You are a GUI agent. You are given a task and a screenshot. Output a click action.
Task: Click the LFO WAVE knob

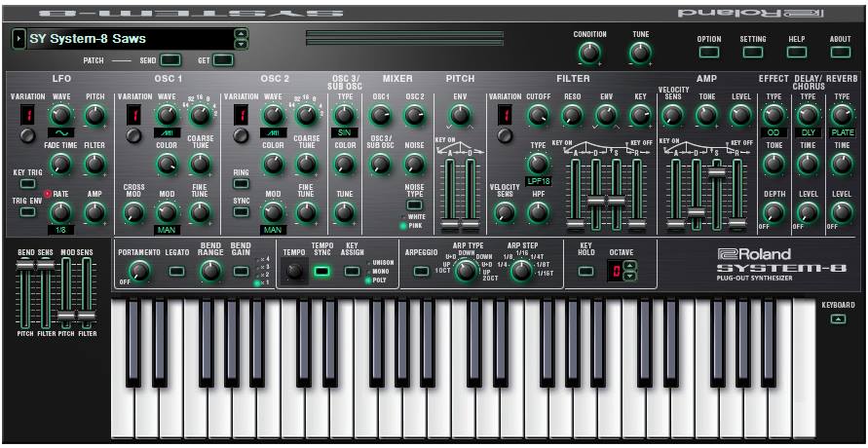[61, 115]
